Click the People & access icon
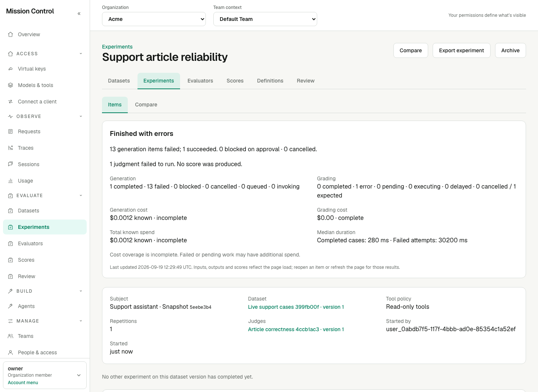This screenshot has width=538, height=392. [10, 352]
